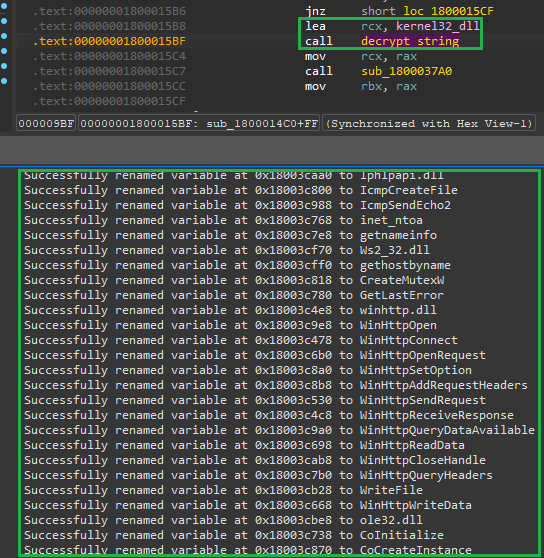Click breakpoint dot beside address 1800015C7
Screen dimensions: 544x558
click(4, 66)
